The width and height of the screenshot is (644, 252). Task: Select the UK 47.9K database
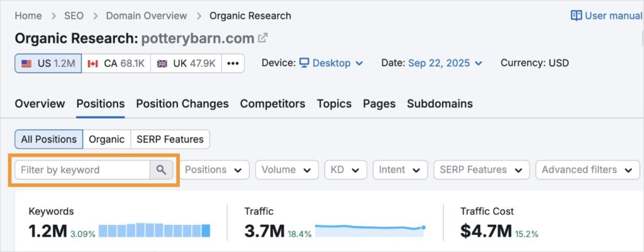point(186,64)
